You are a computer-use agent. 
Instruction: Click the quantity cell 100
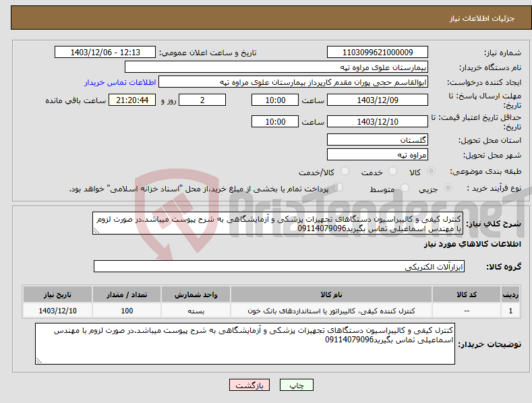click(127, 311)
